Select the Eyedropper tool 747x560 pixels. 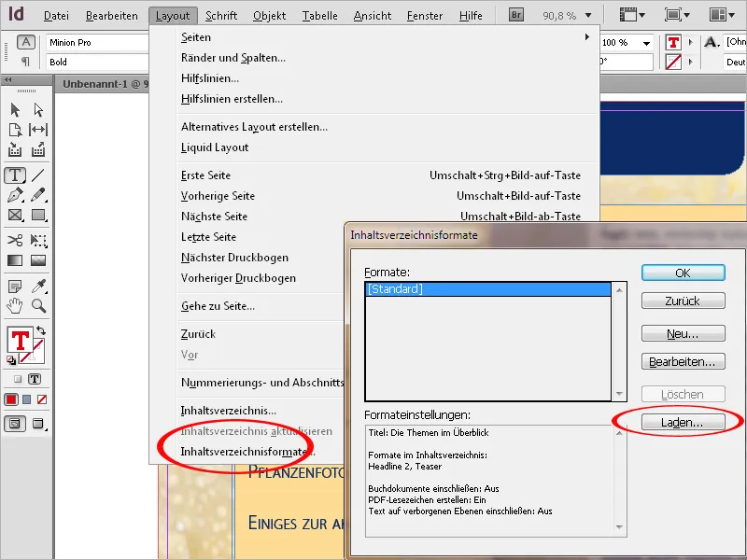38,286
